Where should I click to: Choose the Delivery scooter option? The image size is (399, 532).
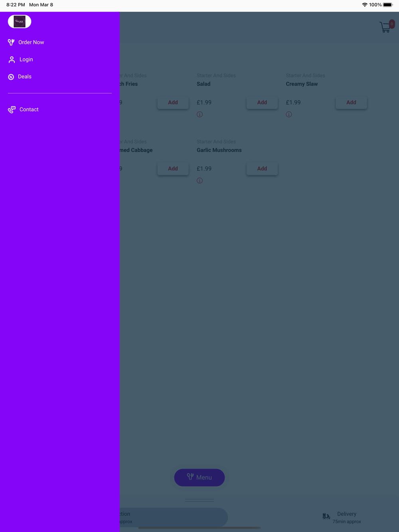(x=342, y=517)
